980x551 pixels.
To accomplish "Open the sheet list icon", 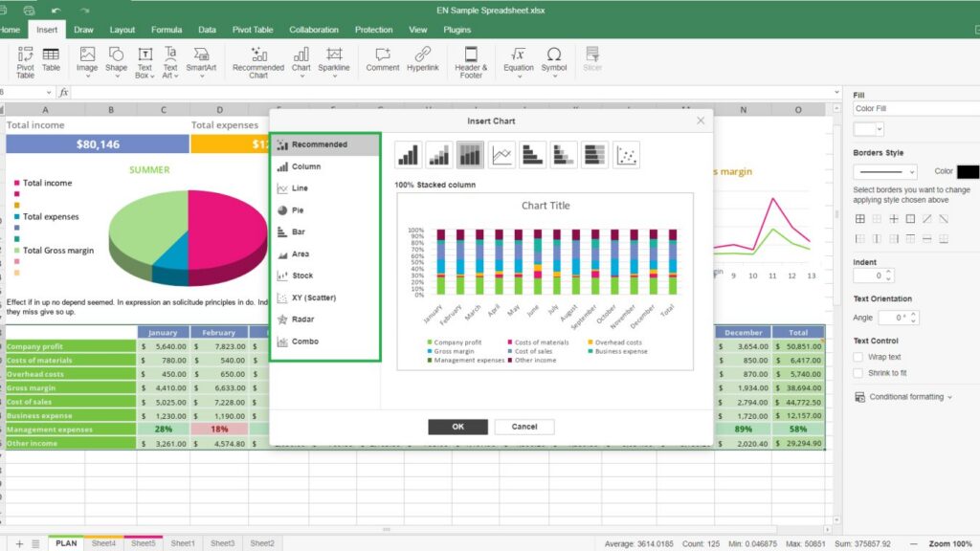I will click(x=35, y=544).
